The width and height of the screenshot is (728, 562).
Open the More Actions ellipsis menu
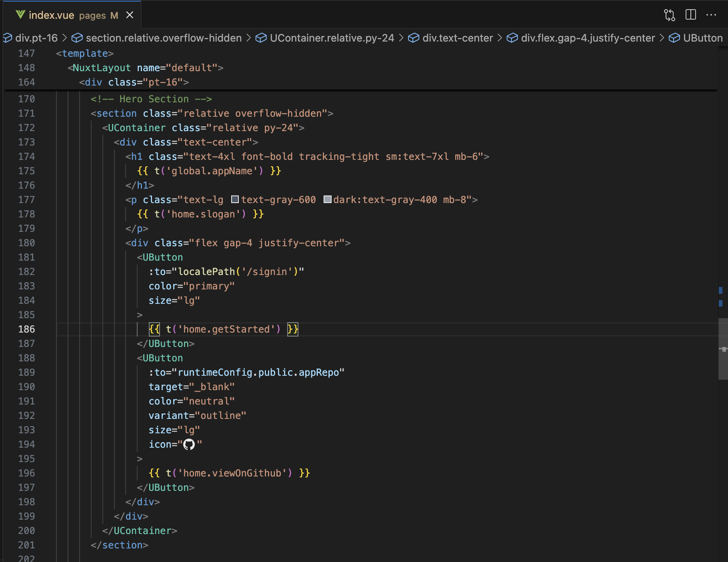(x=711, y=15)
